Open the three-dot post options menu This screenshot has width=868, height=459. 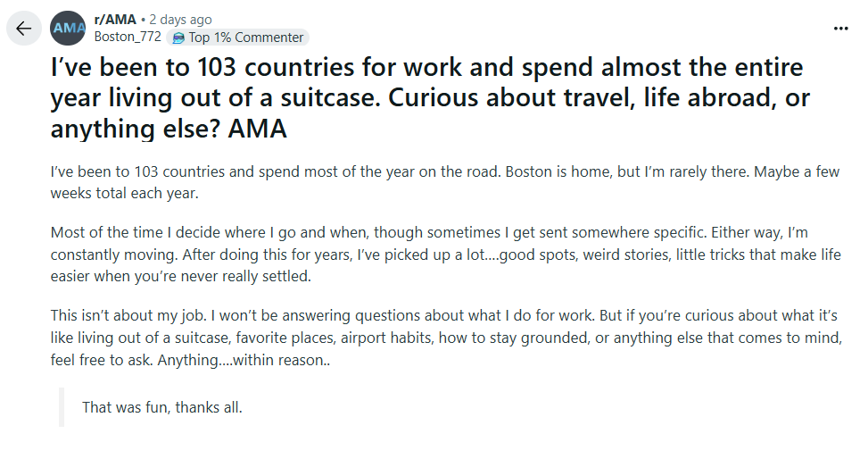[840, 29]
